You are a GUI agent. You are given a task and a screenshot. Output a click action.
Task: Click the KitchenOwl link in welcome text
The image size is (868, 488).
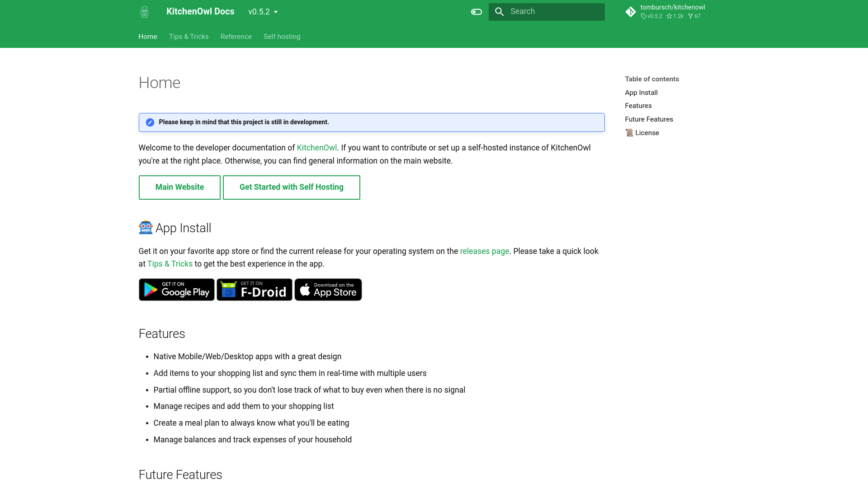tap(316, 147)
